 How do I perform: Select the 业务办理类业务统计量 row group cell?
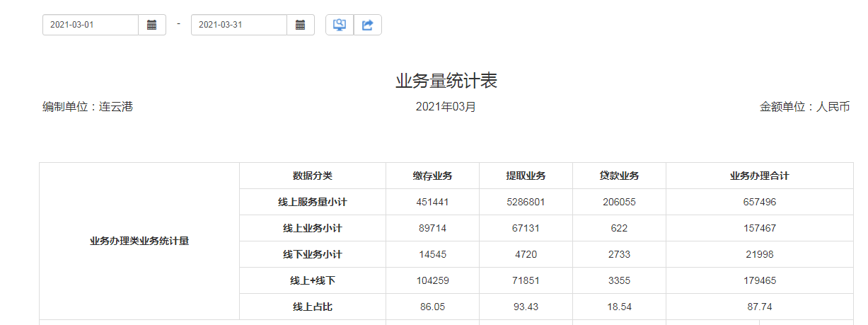tap(139, 241)
